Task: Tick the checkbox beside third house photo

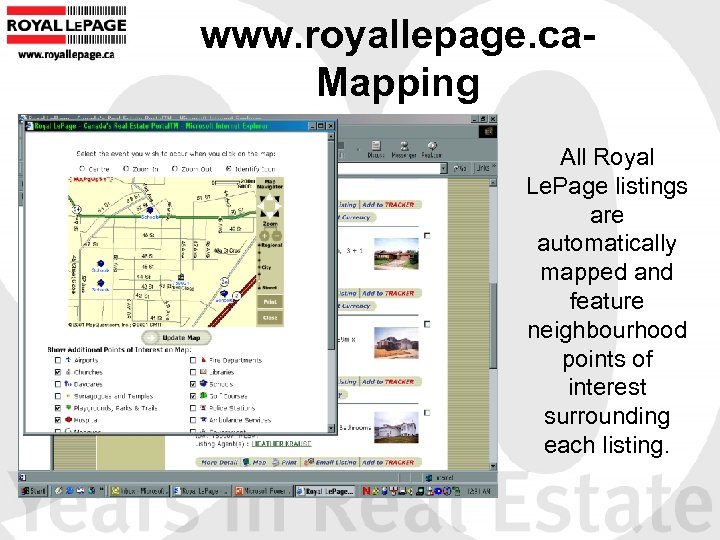Action: 427,413
